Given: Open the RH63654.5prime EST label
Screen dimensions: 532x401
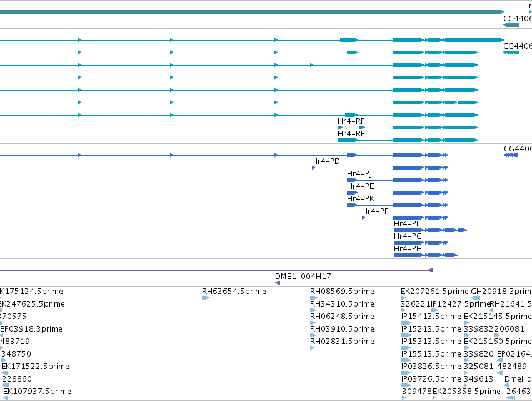Looking at the screenshot, I should click(x=234, y=292).
